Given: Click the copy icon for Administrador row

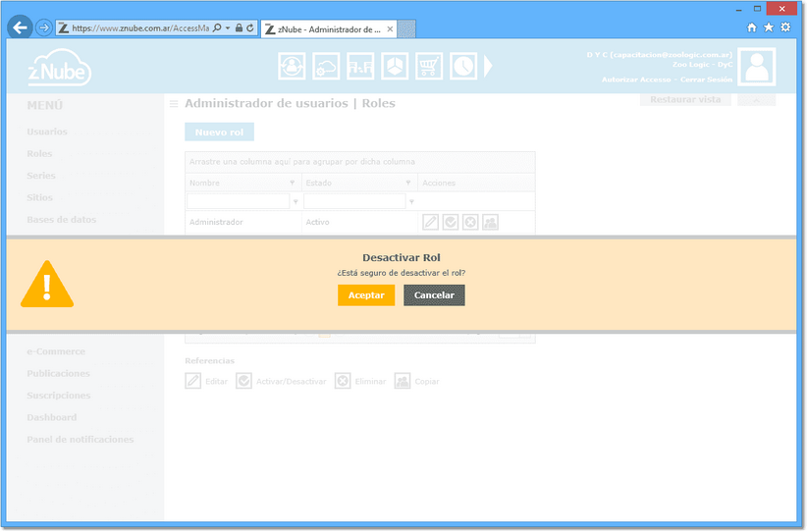Looking at the screenshot, I should [x=491, y=222].
